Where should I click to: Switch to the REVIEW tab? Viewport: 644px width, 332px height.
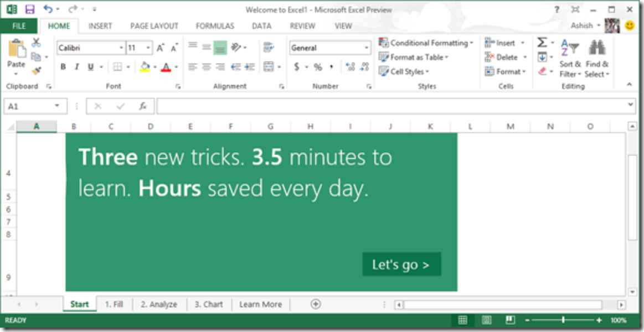click(x=302, y=26)
